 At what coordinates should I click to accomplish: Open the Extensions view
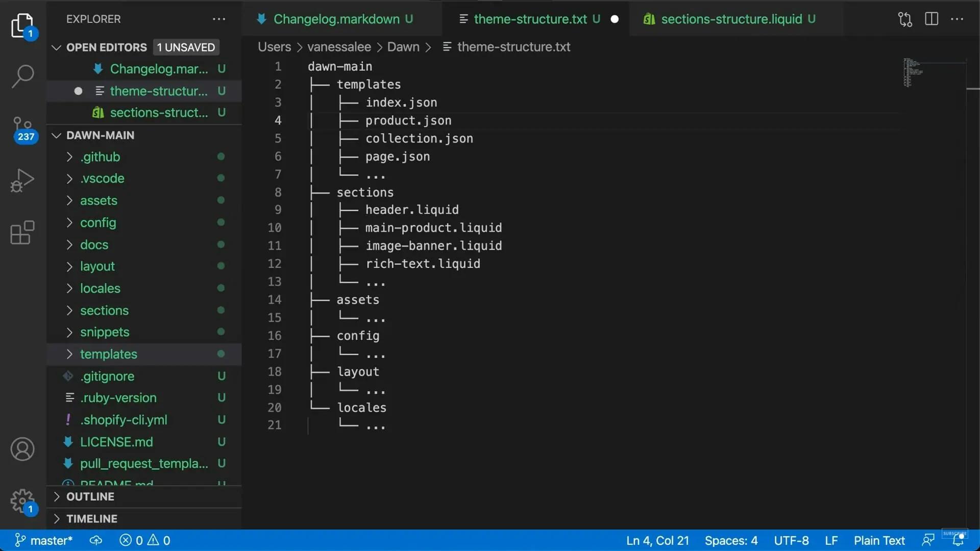pos(22,233)
